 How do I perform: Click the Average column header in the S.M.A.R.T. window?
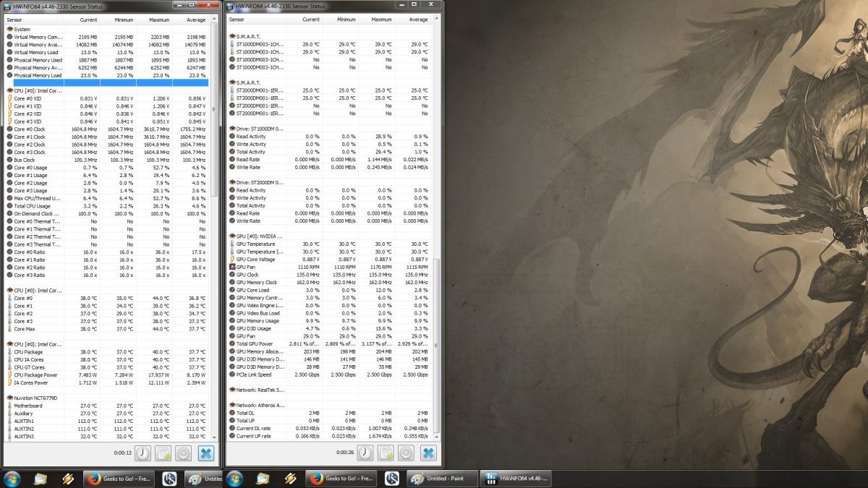412,20
